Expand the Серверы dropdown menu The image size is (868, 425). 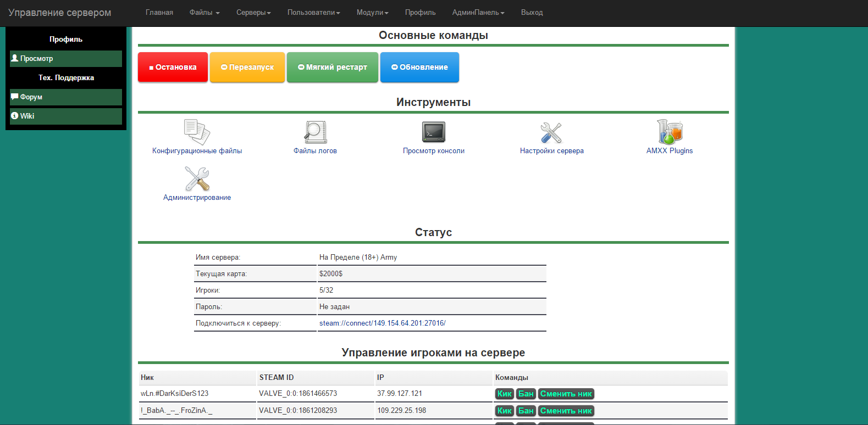pyautogui.click(x=253, y=13)
